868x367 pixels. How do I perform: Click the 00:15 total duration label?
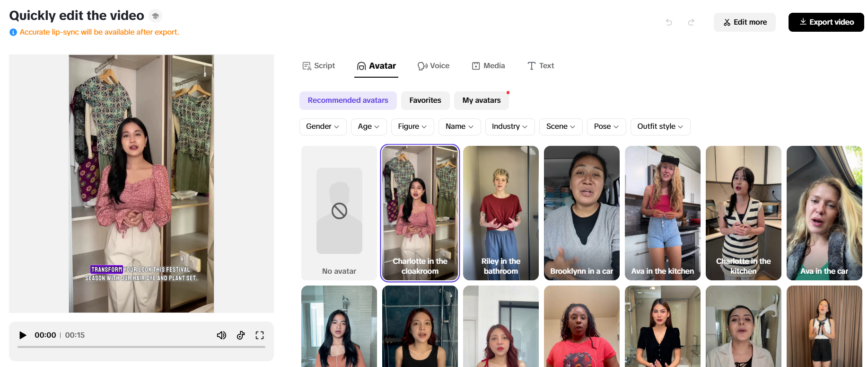coord(75,335)
